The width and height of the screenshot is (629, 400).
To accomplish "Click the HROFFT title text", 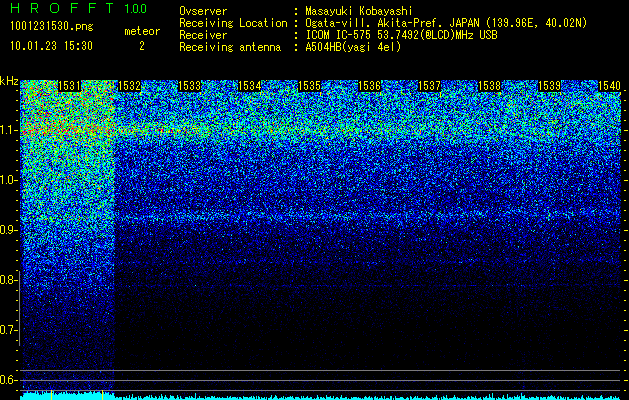I will pos(62,8).
